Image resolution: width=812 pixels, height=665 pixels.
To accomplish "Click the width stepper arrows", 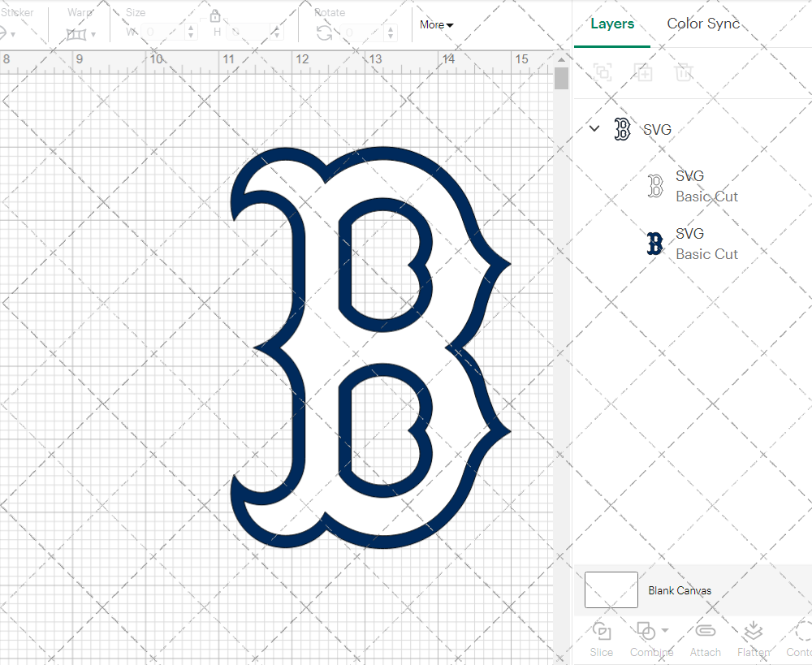I will click(191, 32).
